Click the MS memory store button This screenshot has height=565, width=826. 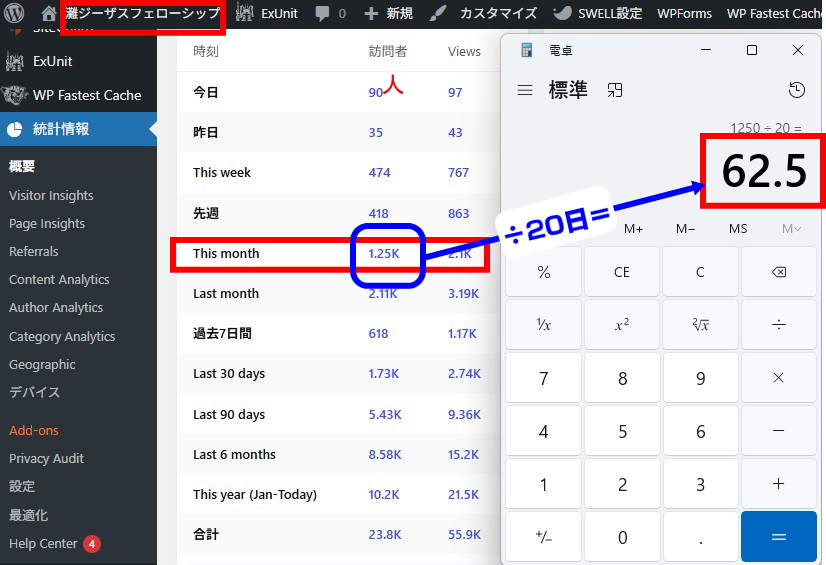tap(738, 229)
